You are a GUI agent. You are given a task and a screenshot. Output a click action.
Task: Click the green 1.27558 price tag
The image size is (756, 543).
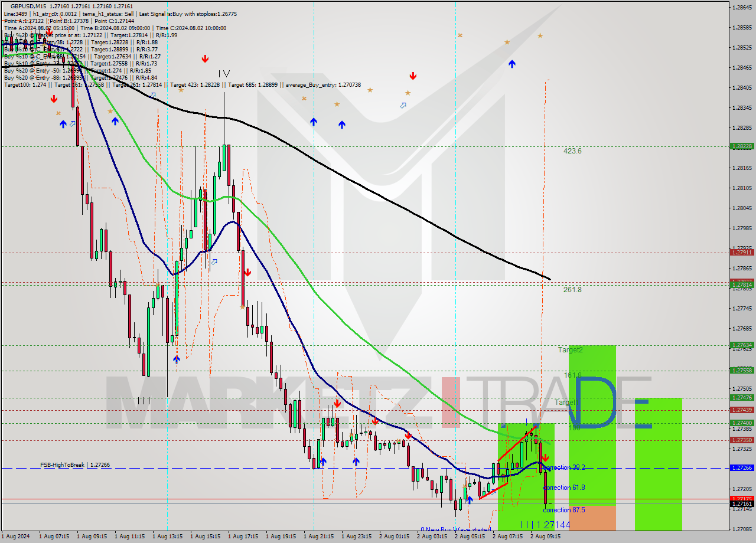[x=741, y=371]
